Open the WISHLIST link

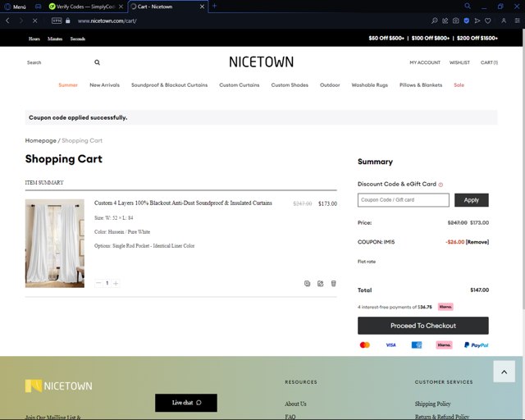click(459, 62)
